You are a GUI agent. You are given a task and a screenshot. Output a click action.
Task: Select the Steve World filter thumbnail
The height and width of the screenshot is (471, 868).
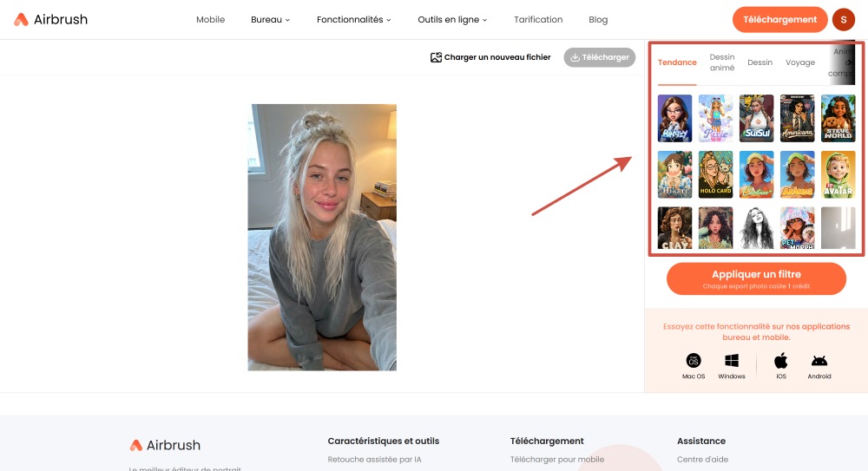(x=838, y=119)
